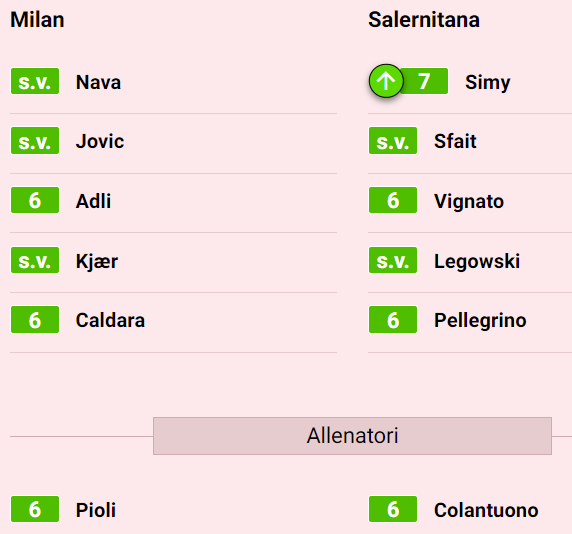Click Caldara's rating badge showing 6
The image size is (572, 534).
(35, 320)
